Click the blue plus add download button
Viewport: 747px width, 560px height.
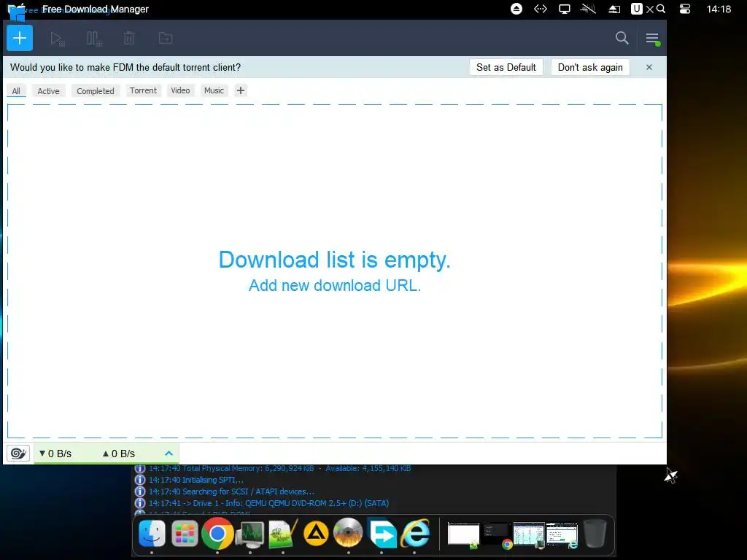[x=20, y=38]
